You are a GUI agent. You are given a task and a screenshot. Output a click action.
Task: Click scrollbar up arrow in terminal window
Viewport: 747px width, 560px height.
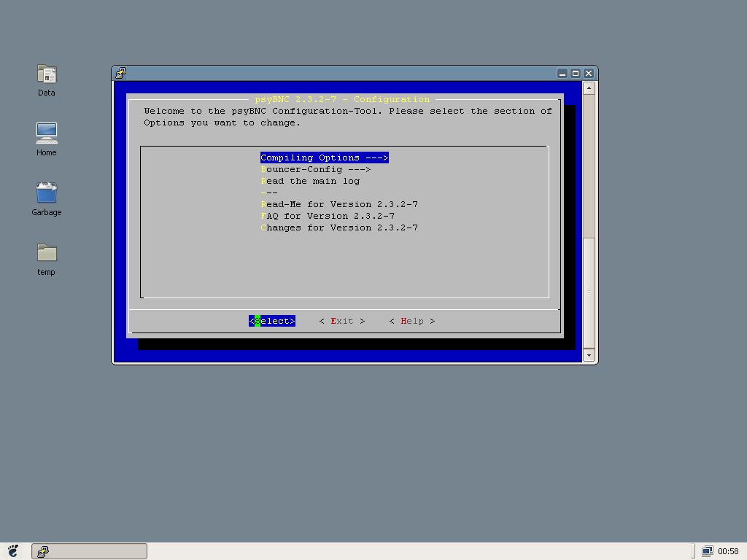pyautogui.click(x=589, y=88)
